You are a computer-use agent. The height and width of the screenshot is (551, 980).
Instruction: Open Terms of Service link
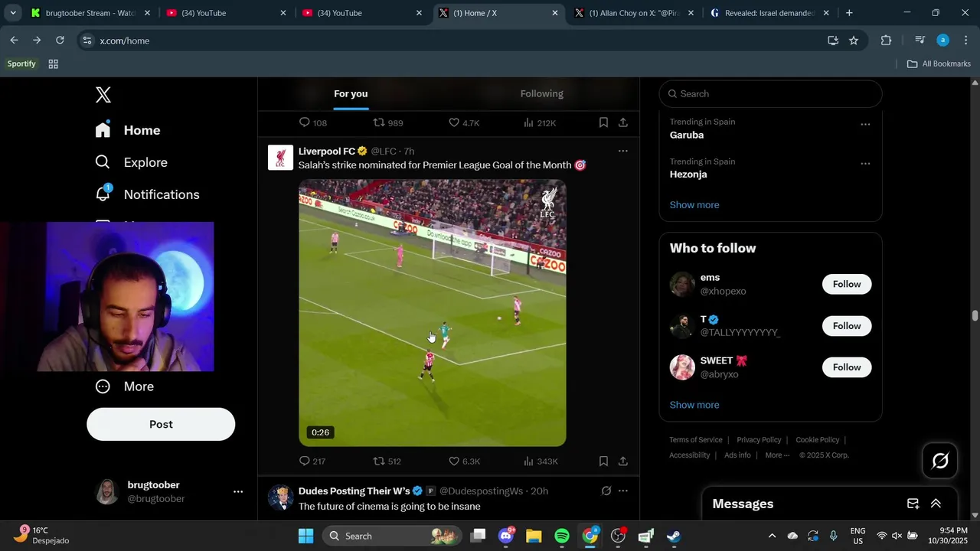pyautogui.click(x=696, y=440)
